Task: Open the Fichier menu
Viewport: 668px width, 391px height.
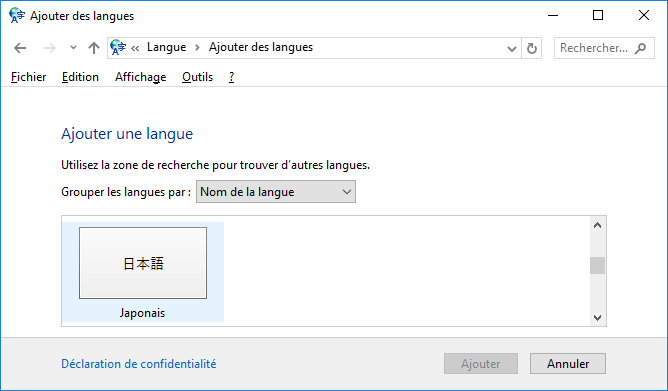Action: click(x=29, y=77)
